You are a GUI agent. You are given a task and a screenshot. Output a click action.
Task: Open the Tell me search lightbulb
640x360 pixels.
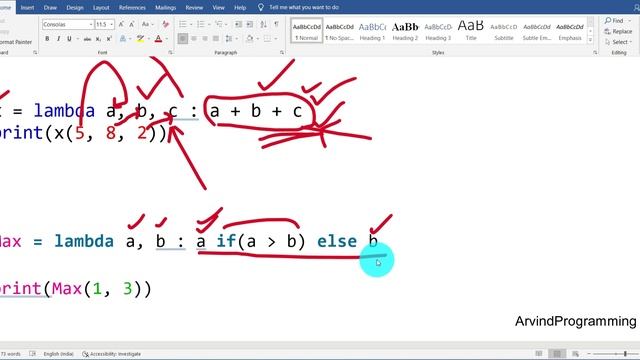pyautogui.click(x=260, y=7)
